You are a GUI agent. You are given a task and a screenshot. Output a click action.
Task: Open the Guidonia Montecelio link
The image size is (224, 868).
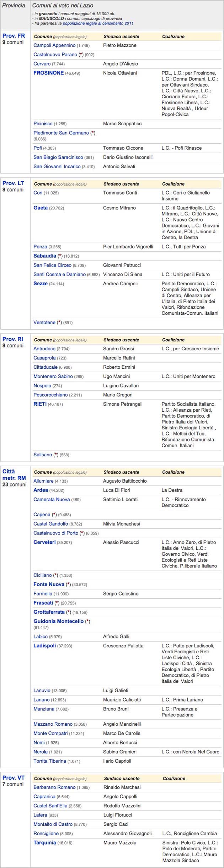click(59, 621)
